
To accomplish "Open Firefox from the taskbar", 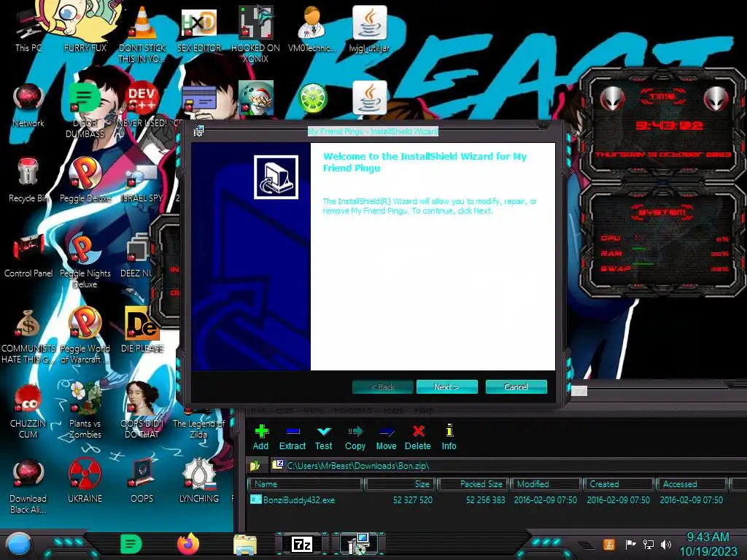I will pos(188,544).
